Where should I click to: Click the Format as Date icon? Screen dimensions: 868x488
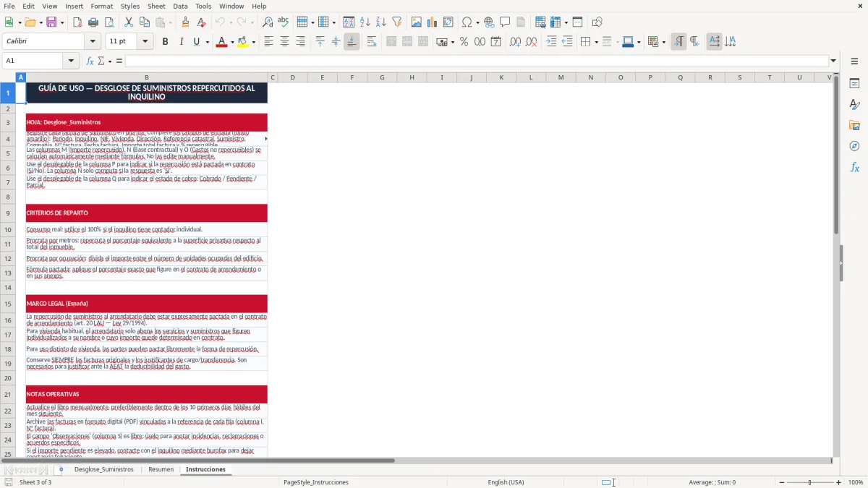[x=496, y=42]
